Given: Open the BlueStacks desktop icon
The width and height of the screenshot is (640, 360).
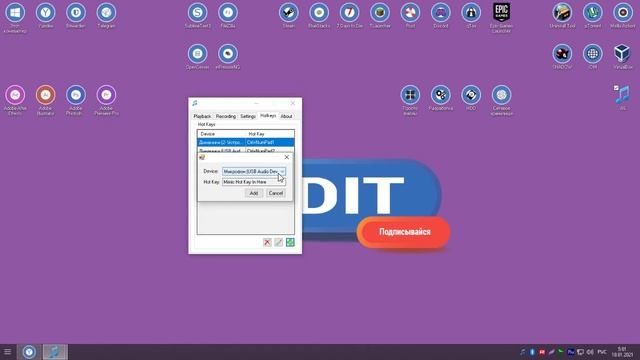Looking at the screenshot, I should [319, 16].
